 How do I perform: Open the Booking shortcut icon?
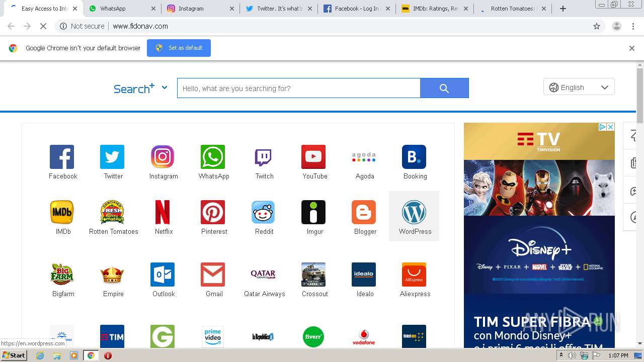tap(414, 157)
